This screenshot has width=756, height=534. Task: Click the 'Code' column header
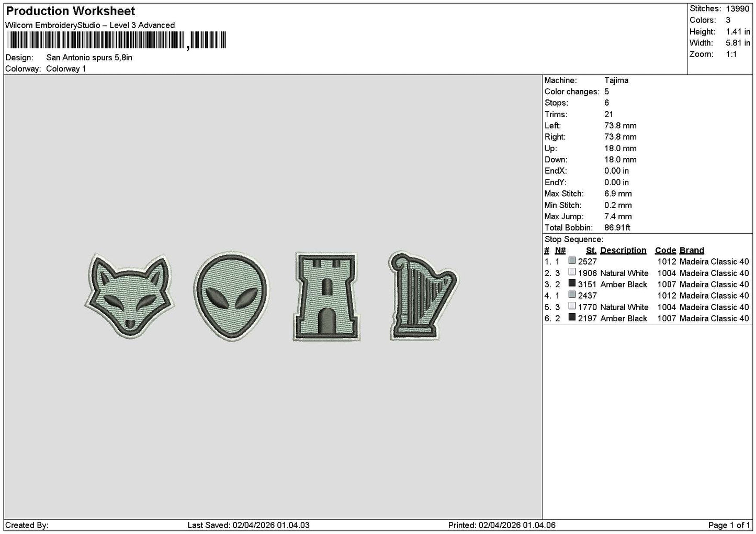[665, 251]
